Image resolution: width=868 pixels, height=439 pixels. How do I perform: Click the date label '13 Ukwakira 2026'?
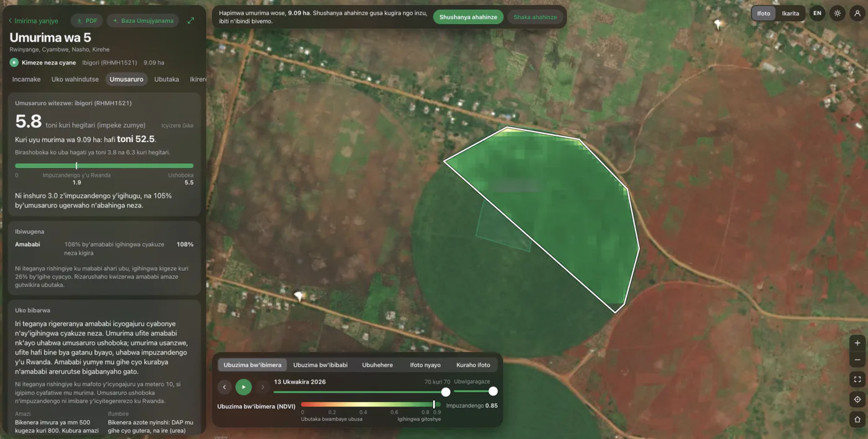coord(299,382)
